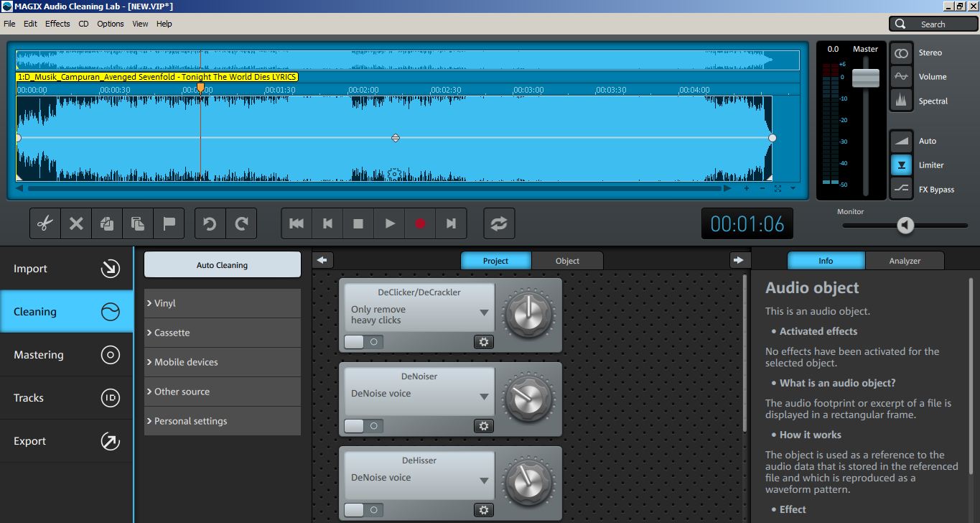The height and width of the screenshot is (523, 980).
Task: Switch to the Analyzer tab
Action: point(905,261)
